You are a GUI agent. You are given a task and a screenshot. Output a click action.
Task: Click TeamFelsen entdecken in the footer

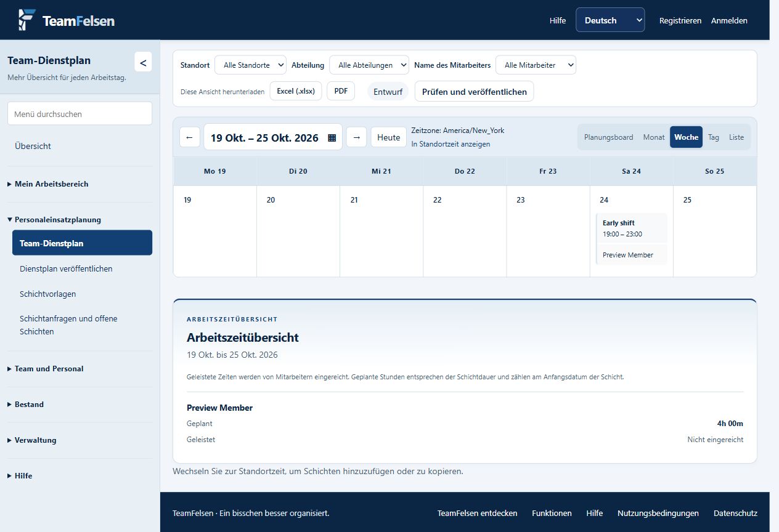point(478,513)
